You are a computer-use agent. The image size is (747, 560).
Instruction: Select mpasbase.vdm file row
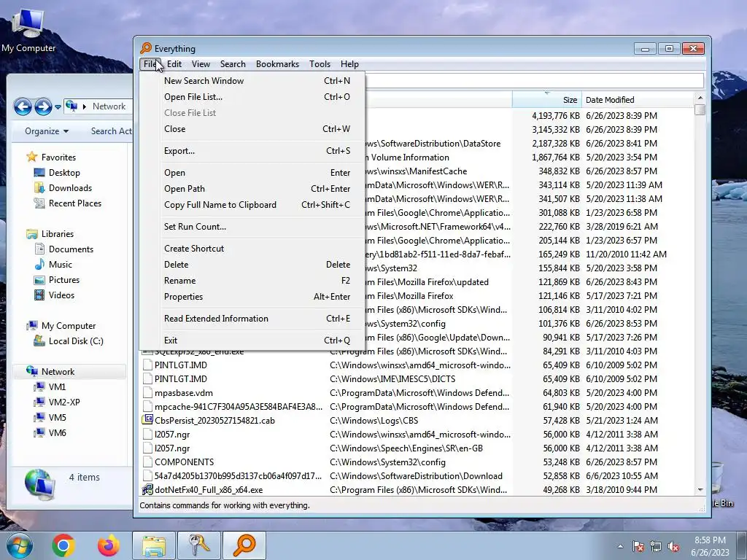(x=417, y=393)
